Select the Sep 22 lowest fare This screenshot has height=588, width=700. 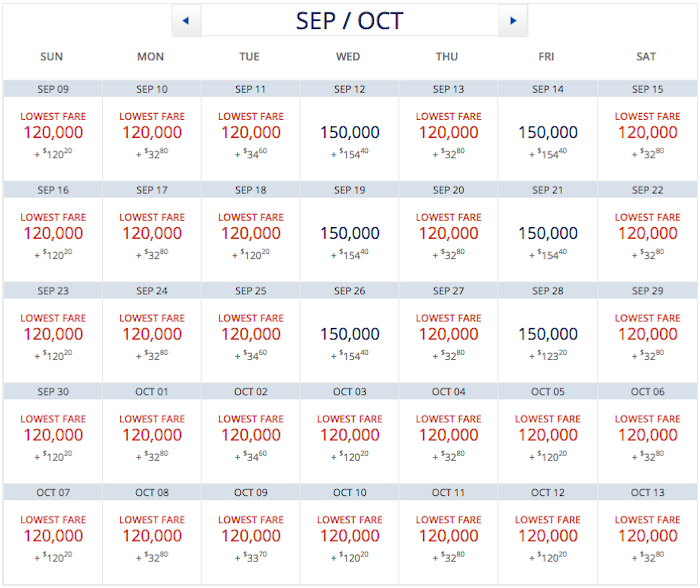[647, 234]
